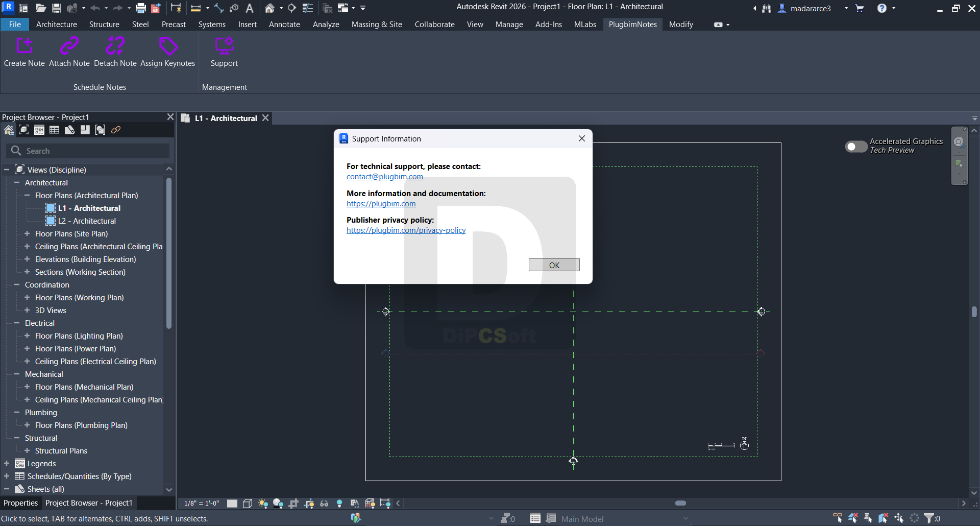Click the Sheets filter icon in Project Browser

tap(69, 130)
